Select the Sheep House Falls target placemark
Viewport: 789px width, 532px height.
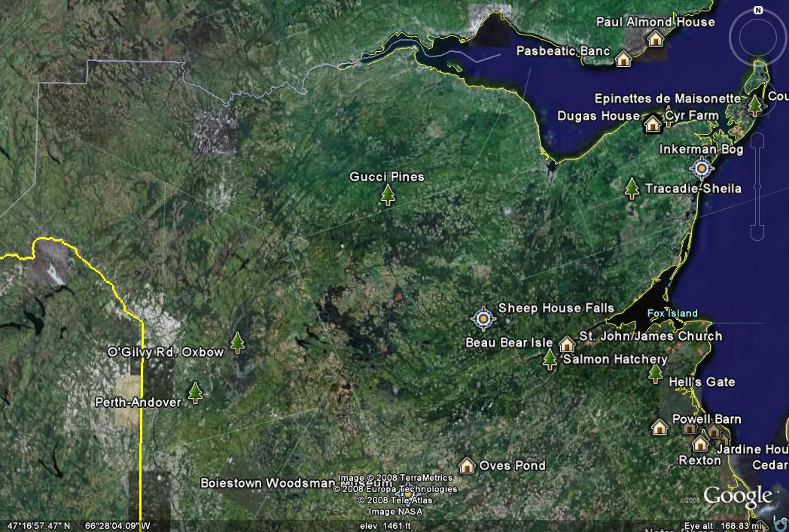483,319
